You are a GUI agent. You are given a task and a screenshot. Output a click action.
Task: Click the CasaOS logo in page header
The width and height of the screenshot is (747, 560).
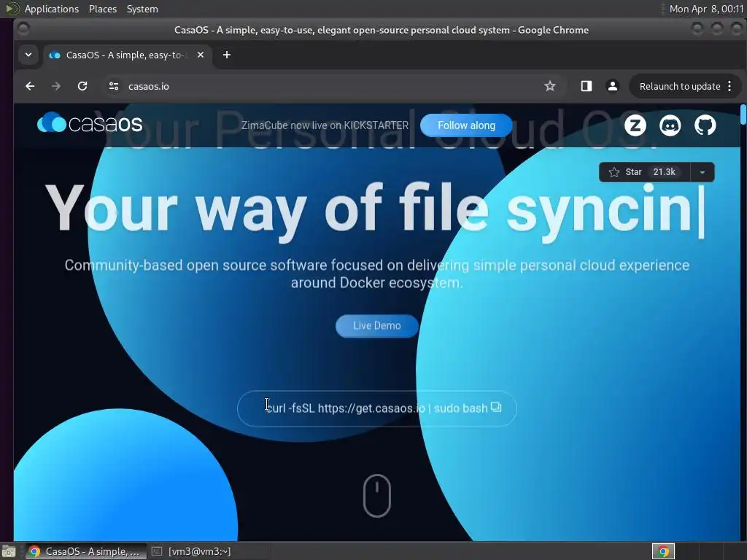pyautogui.click(x=90, y=123)
